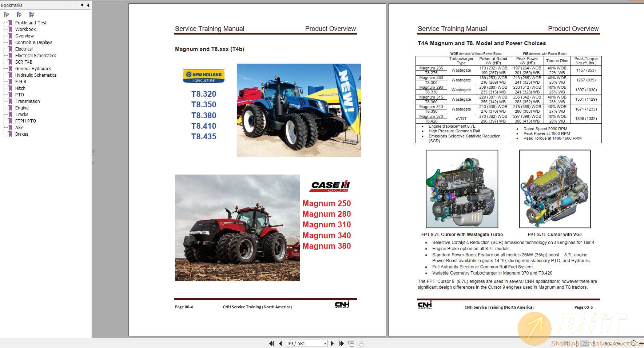Select the continuous scroll view icon
Image resolution: width=644 pixels, height=348 pixels.
point(575,343)
